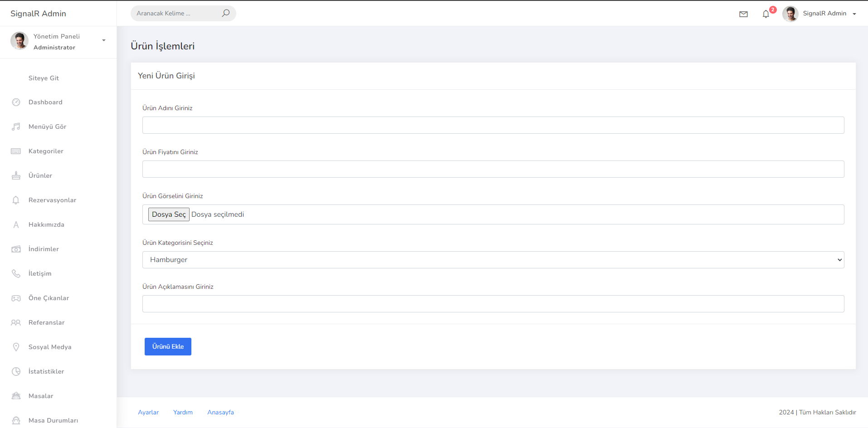Image resolution: width=868 pixels, height=428 pixels.
Task: Click the Dashboard gauge icon in sidebar
Action: tap(16, 102)
